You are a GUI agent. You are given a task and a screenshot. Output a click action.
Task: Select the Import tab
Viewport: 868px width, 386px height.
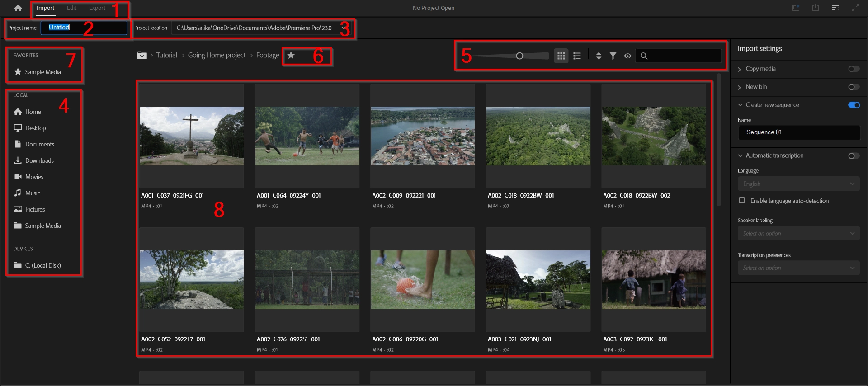click(45, 8)
